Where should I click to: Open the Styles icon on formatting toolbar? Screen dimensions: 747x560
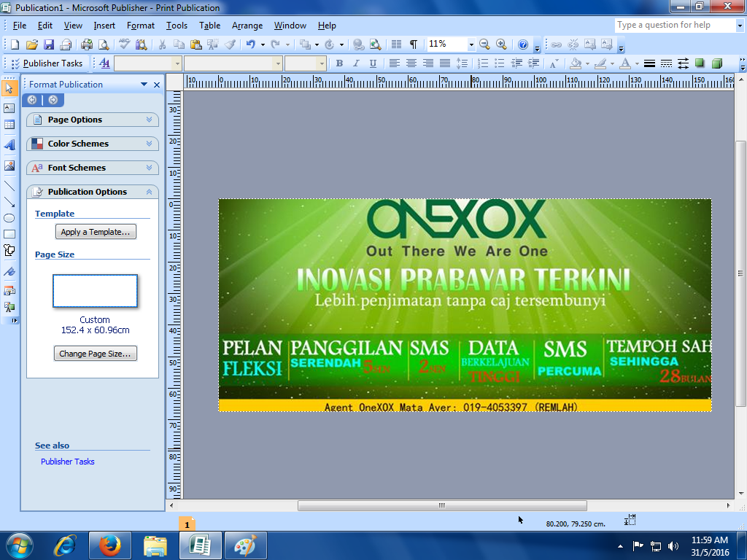click(x=104, y=63)
